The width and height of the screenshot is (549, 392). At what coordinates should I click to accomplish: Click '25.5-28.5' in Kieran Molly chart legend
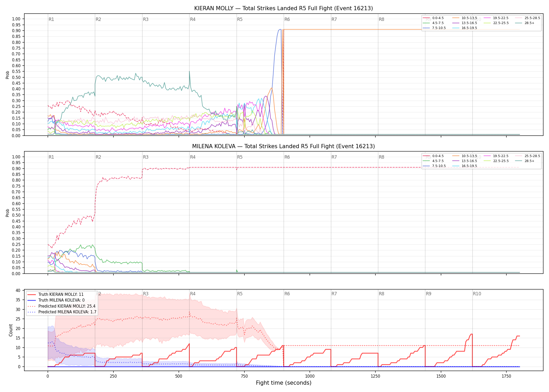tap(532, 18)
